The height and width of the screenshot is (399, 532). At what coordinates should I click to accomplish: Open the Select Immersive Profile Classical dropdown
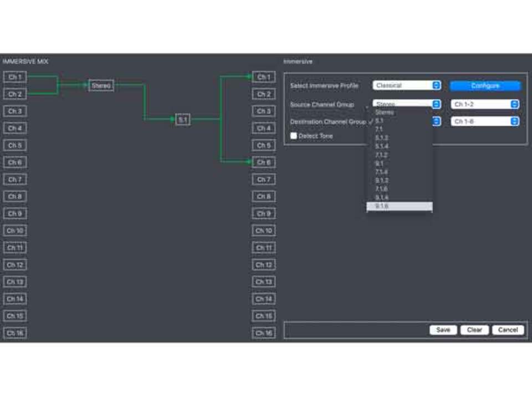[407, 85]
